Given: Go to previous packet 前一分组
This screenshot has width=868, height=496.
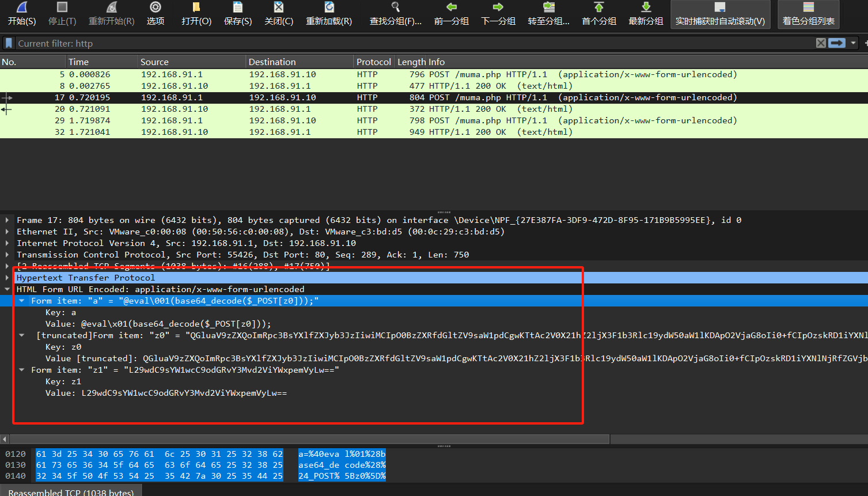Looking at the screenshot, I should click(x=452, y=14).
